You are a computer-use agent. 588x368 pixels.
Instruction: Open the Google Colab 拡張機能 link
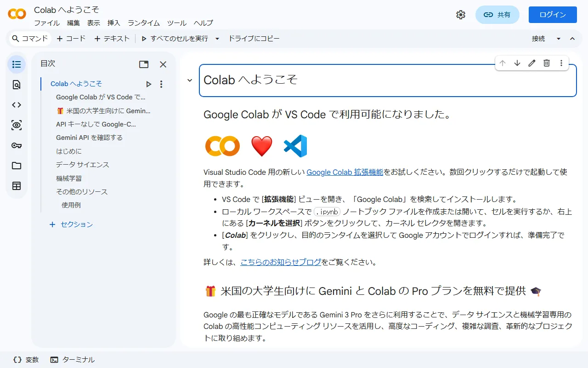[x=345, y=172]
